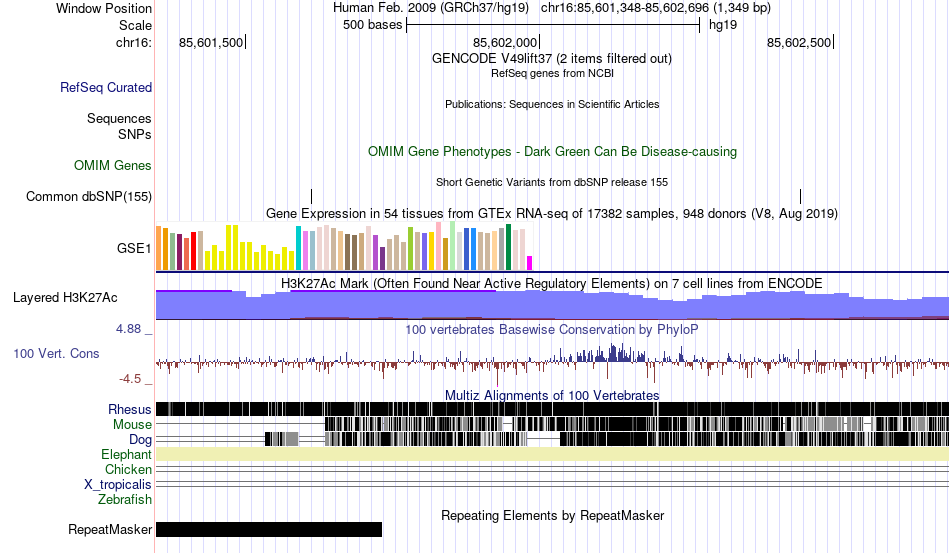Click the Scale label
950x553 pixels.
[136, 25]
